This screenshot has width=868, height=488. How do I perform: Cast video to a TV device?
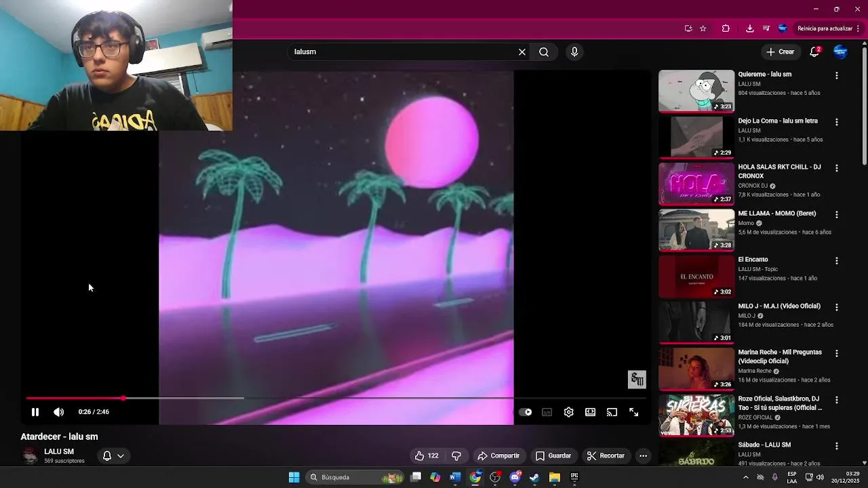coord(612,412)
